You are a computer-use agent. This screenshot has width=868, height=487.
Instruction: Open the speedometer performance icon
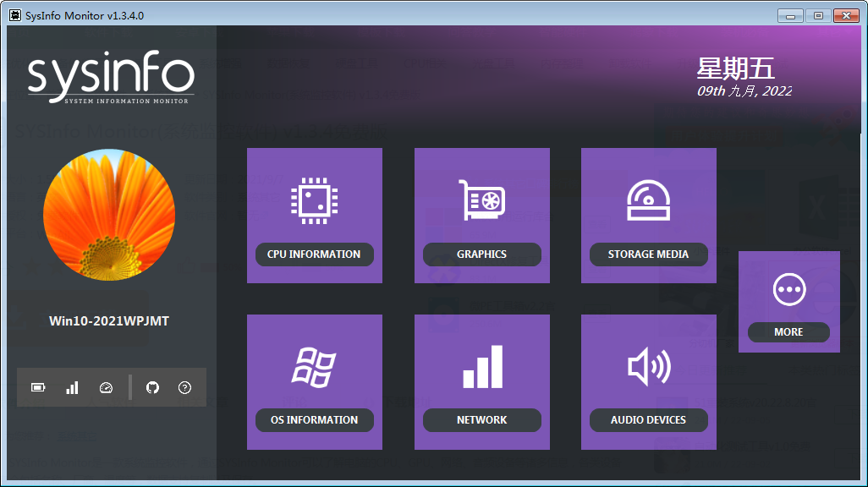coord(106,386)
